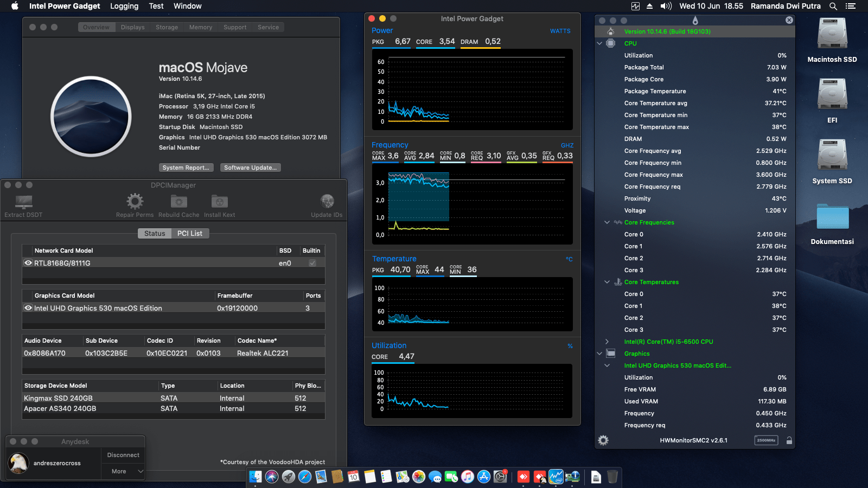The image size is (868, 488).
Task: Launch the App Store from the Dock
Action: tap(483, 478)
